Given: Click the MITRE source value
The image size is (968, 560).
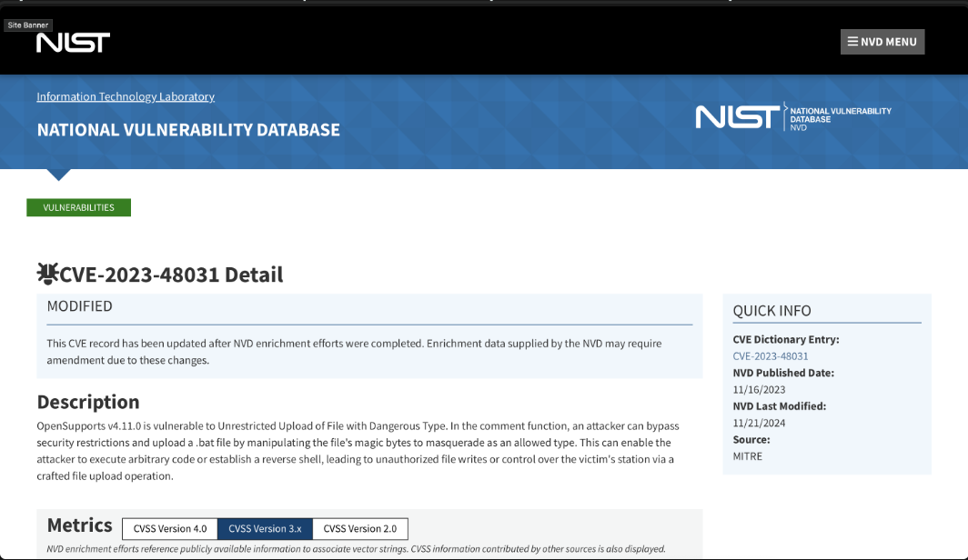Looking at the screenshot, I should point(748,456).
